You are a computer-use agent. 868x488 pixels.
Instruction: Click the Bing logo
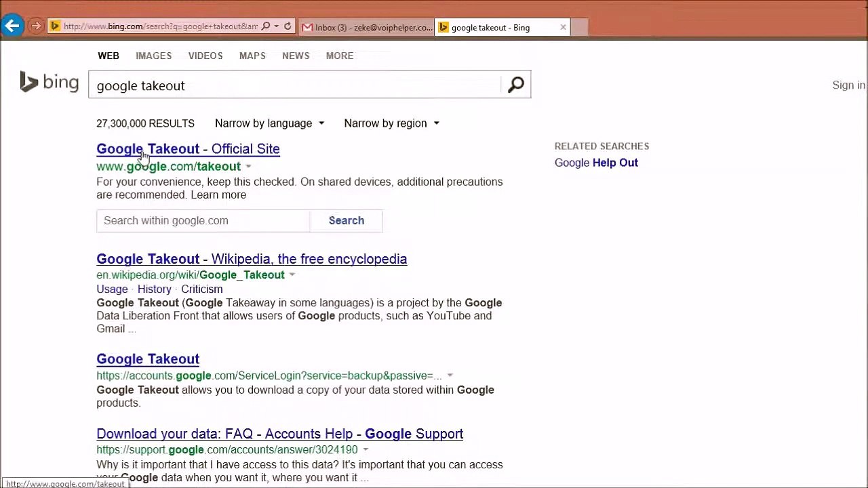click(50, 83)
